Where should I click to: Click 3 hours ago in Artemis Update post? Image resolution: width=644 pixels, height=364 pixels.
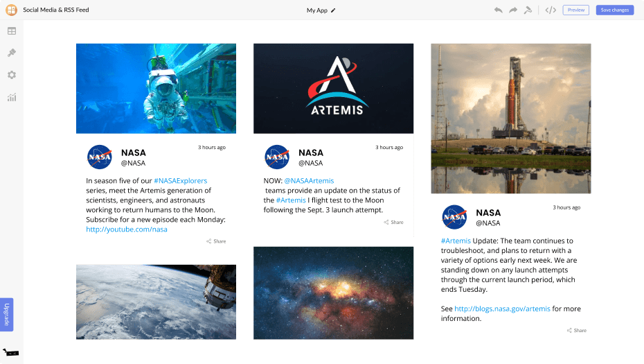click(x=566, y=208)
